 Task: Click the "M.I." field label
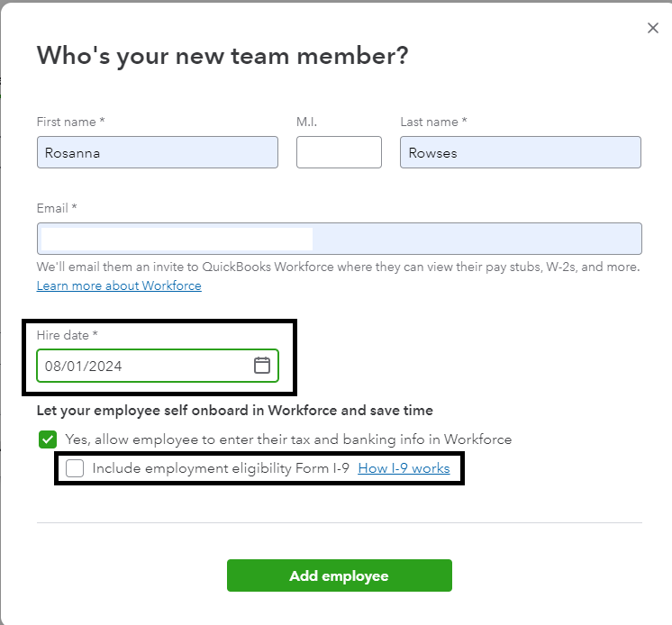[306, 122]
